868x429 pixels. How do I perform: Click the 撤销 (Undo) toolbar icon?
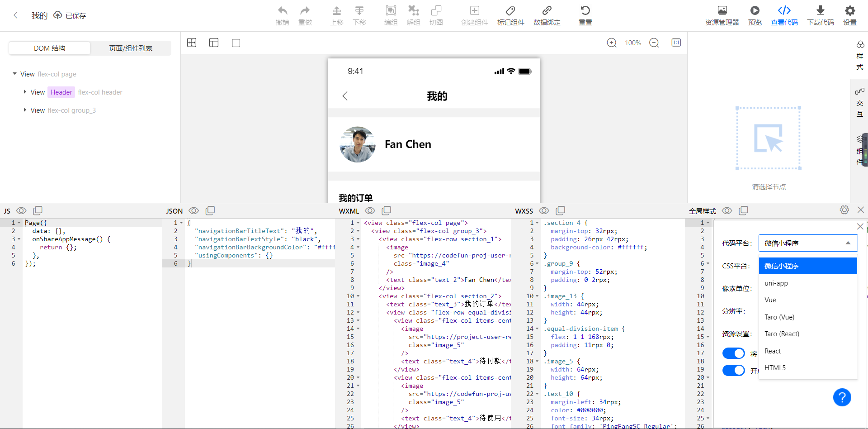coord(283,15)
